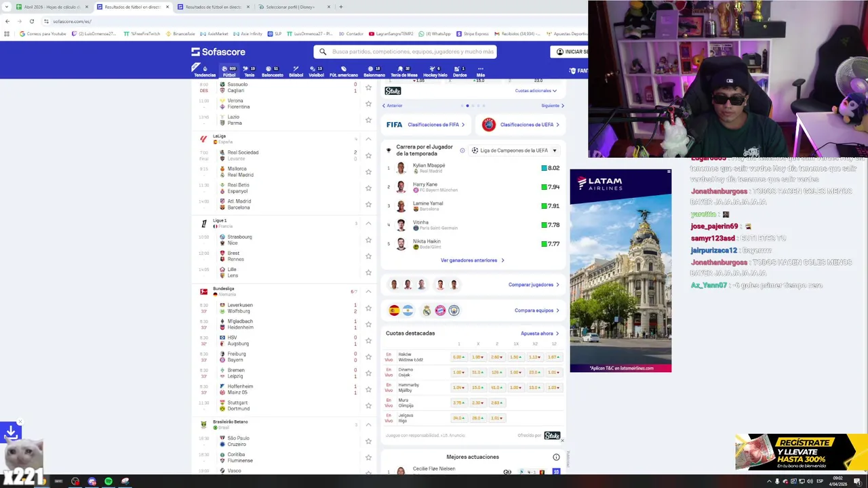Favorite the Strasbourg vs Nice match
The image size is (868, 488).
(368, 240)
